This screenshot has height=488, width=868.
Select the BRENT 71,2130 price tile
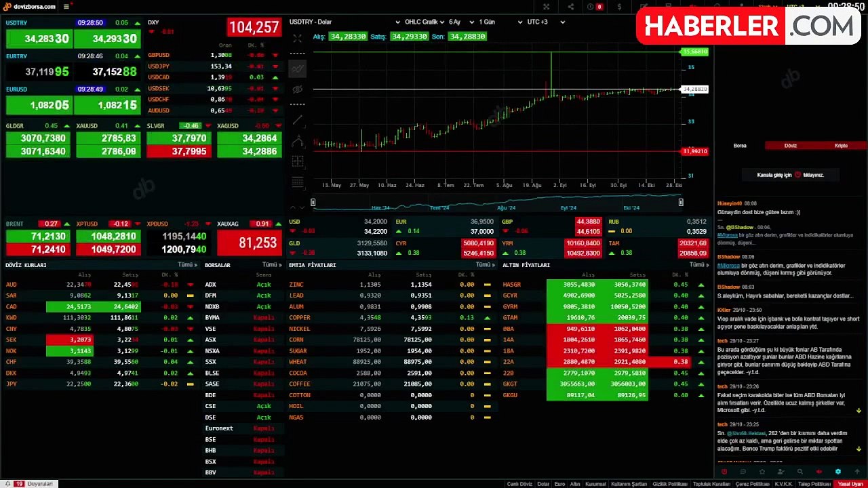coord(39,236)
